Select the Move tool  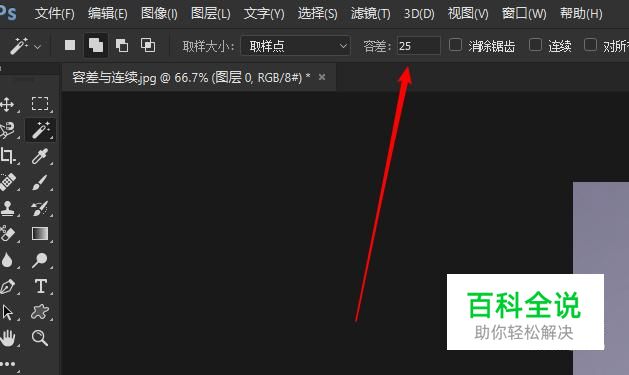click(x=7, y=104)
